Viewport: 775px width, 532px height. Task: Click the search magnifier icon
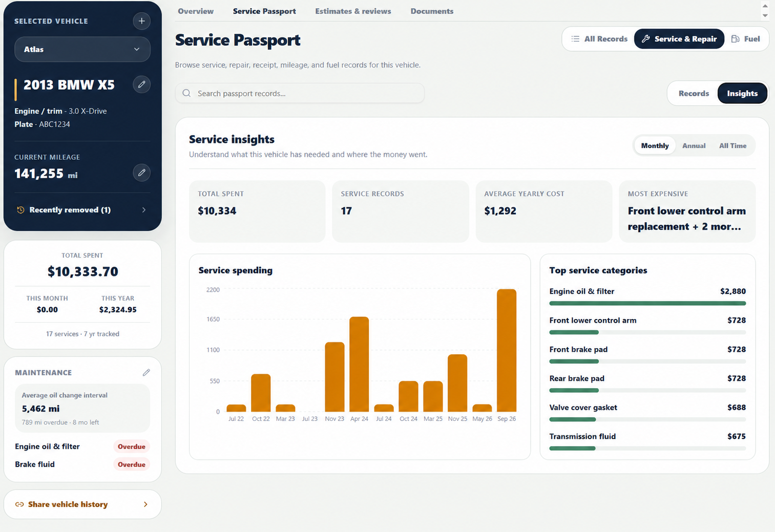click(186, 93)
